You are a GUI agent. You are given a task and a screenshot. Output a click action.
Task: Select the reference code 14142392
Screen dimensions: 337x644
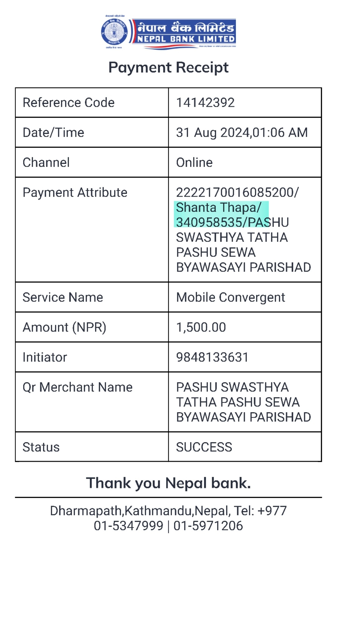(205, 103)
